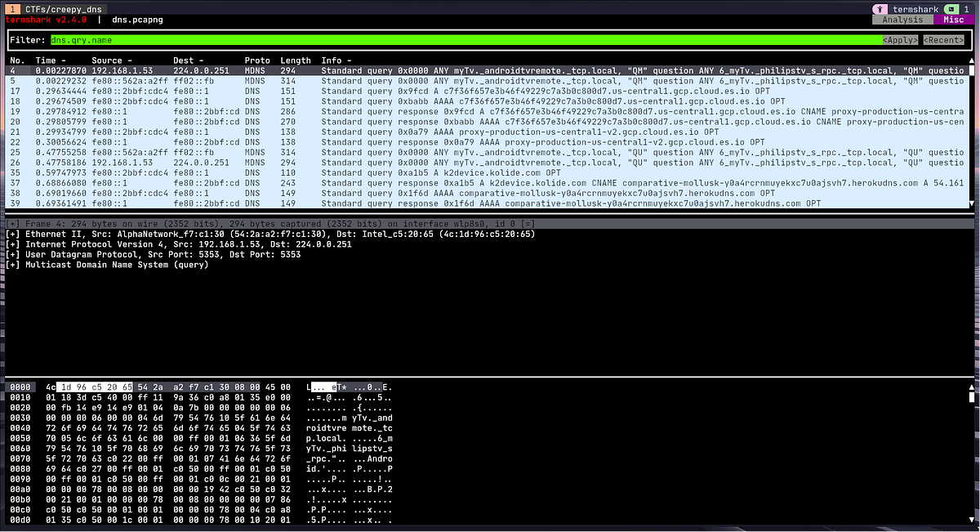Click the green box icon beside termshark
The image size is (980, 532).
coord(951,9)
